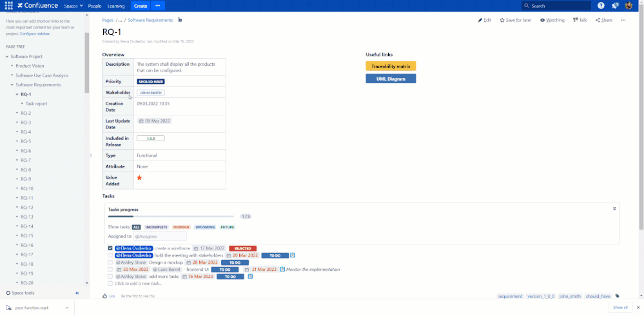The width and height of the screenshot is (644, 316).
Task: Open the user profile avatar
Action: 629,6
